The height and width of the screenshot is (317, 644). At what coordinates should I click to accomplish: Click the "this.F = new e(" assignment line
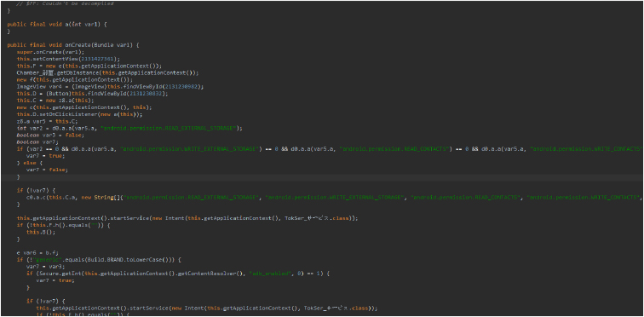(x=89, y=66)
